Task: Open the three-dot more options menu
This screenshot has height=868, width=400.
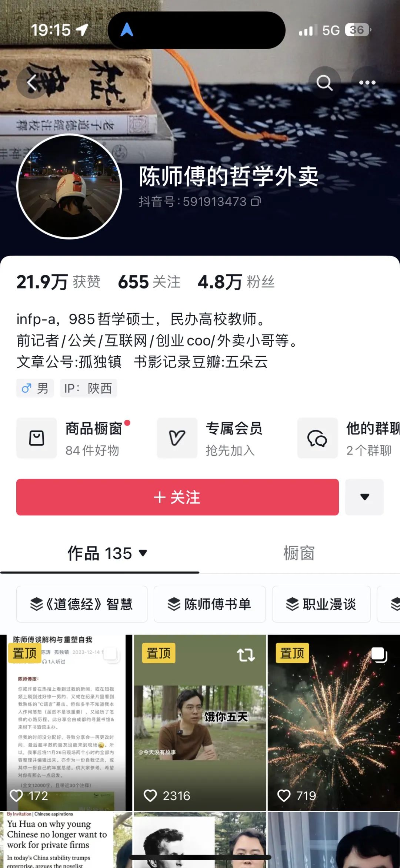Action: [x=367, y=82]
